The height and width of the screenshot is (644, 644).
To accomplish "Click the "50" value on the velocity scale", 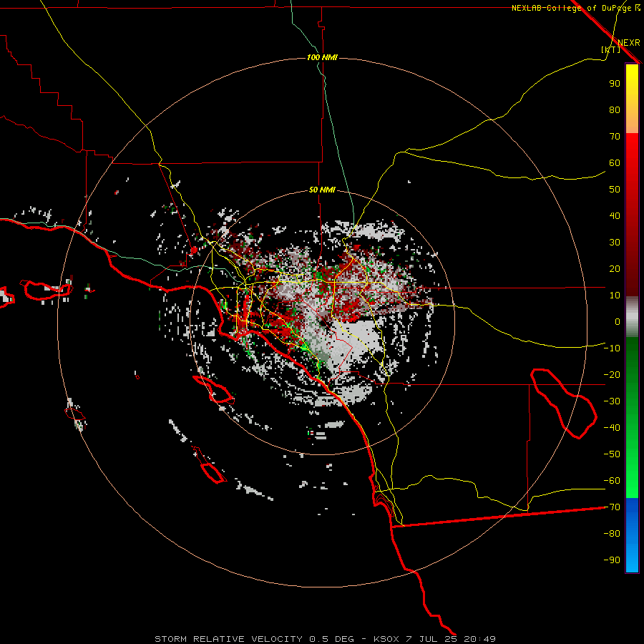I will click(x=615, y=190).
